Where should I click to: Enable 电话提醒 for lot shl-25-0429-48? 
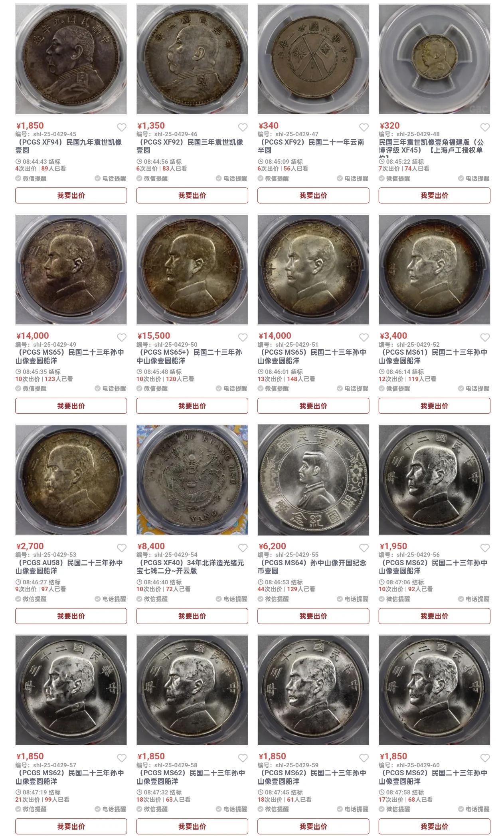click(474, 179)
